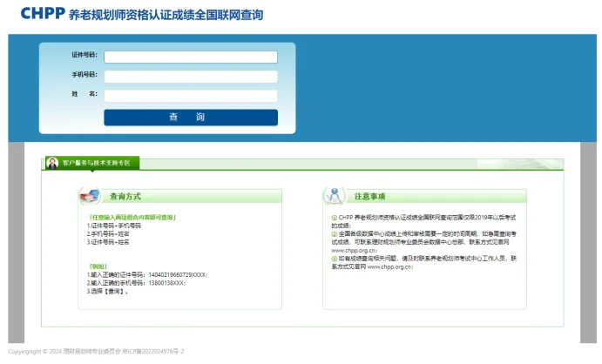Open www.chpp.org.cn link in third notice
Viewport: 602px width, 364px height.
pos(392,266)
